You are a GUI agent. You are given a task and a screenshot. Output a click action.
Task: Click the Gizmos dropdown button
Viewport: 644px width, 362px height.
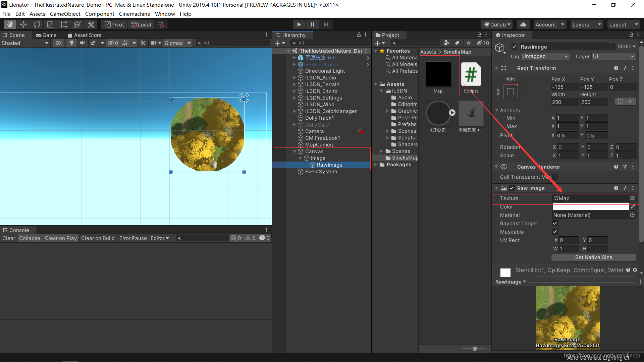click(x=188, y=43)
